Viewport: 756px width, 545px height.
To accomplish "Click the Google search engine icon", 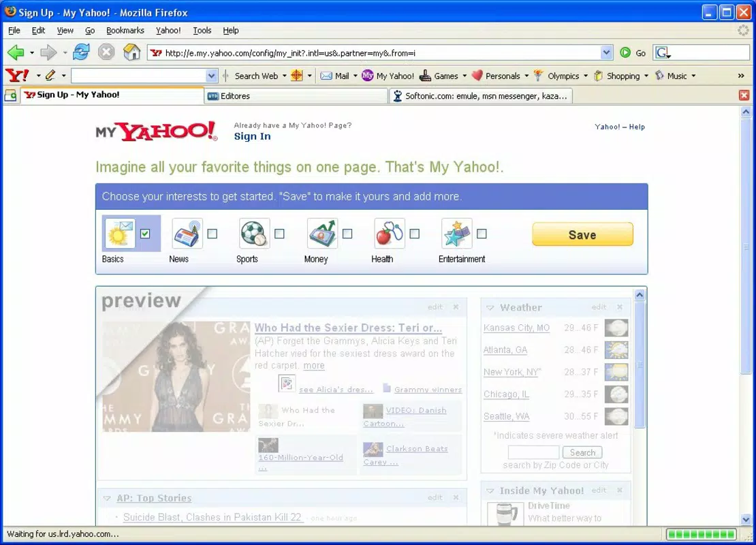I will click(x=663, y=52).
